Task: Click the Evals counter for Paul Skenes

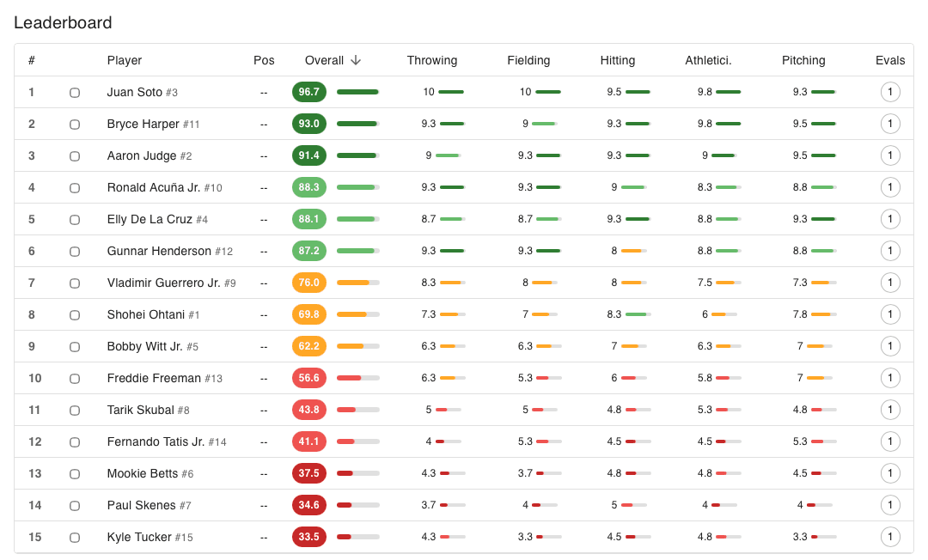Action: (891, 505)
